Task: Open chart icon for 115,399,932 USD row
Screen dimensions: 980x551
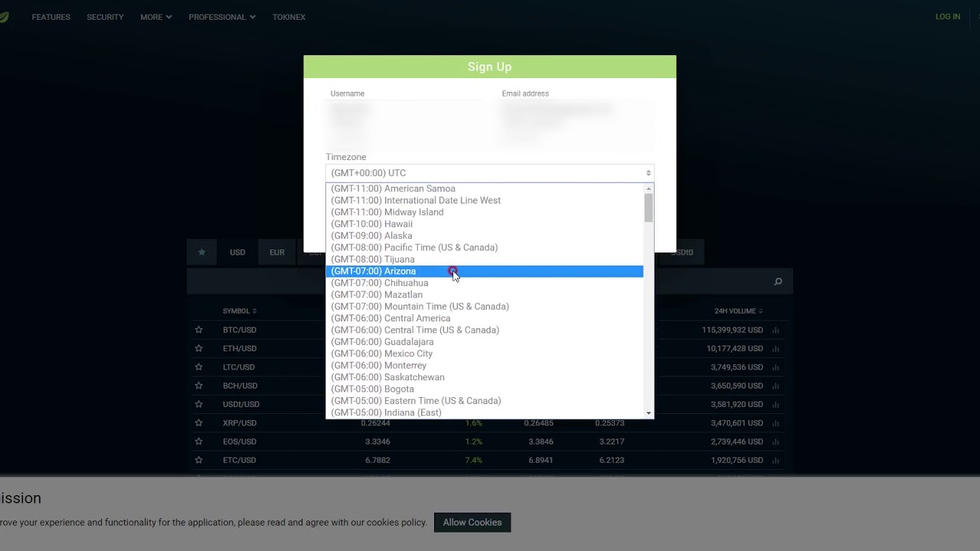Action: click(x=776, y=330)
